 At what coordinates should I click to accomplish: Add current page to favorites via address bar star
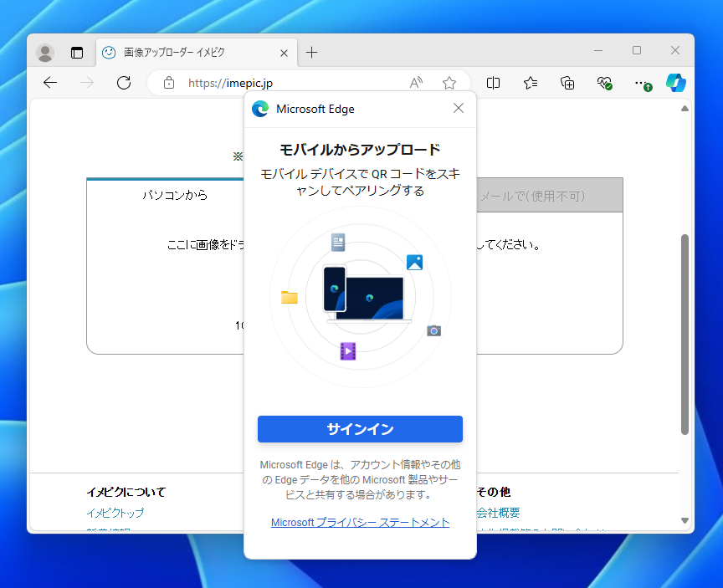coord(449,83)
